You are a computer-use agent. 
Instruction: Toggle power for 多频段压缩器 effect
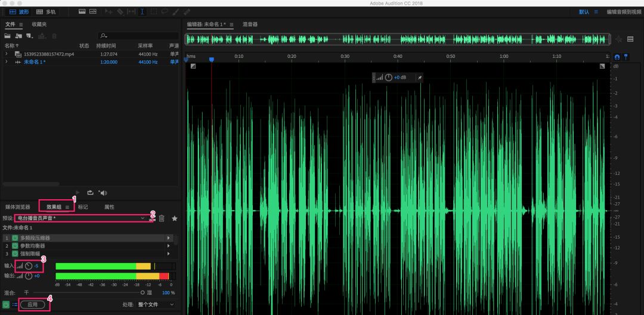coord(15,238)
